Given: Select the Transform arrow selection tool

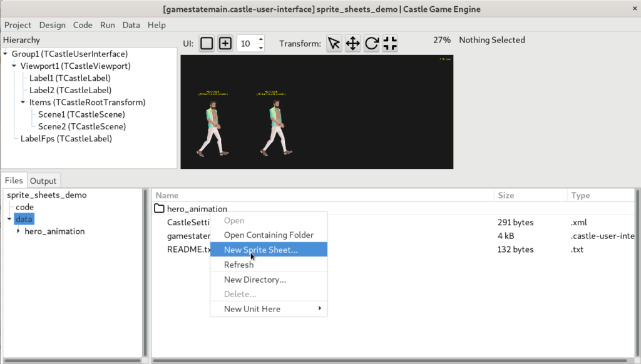Looking at the screenshot, I should (334, 43).
